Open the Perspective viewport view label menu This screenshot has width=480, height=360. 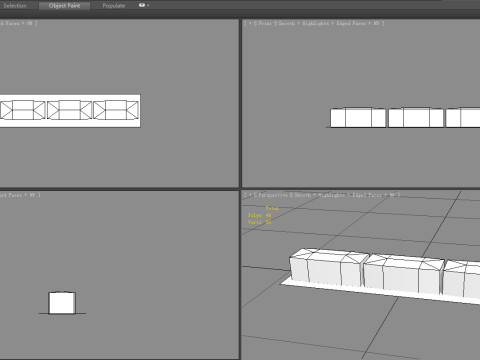[x=272, y=195]
